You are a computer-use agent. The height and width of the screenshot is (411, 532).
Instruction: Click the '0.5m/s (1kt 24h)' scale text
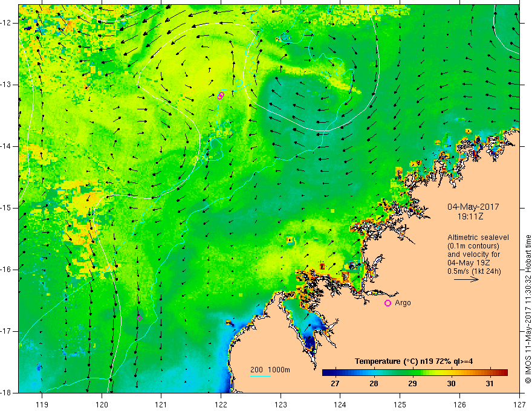(474, 271)
